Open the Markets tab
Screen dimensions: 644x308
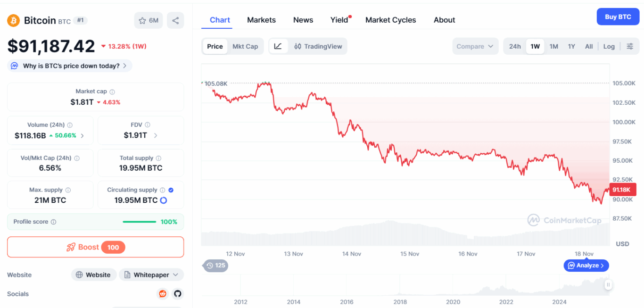(x=261, y=20)
